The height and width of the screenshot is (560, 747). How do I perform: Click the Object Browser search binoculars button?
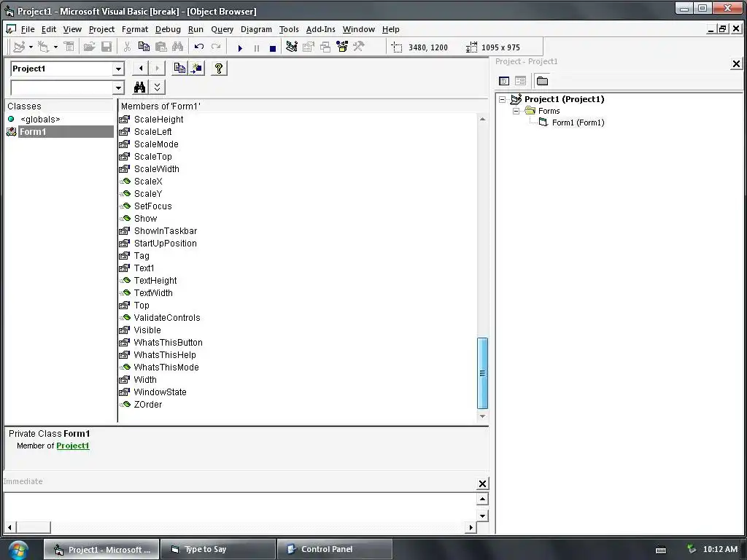[x=139, y=87]
